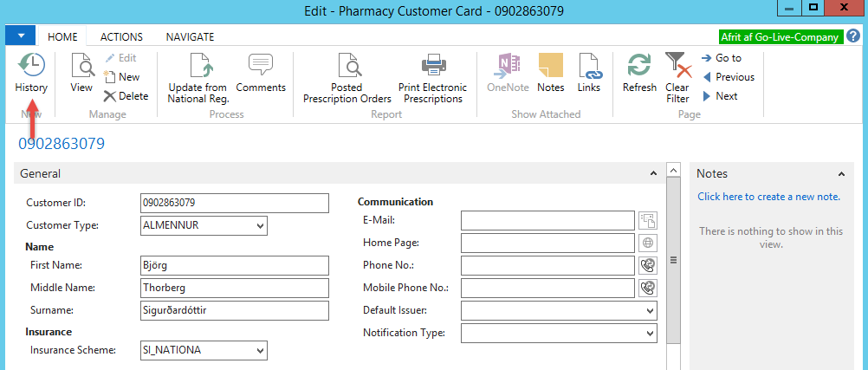
Task: Switch to the ACTIONS ribbon tab
Action: (x=121, y=37)
